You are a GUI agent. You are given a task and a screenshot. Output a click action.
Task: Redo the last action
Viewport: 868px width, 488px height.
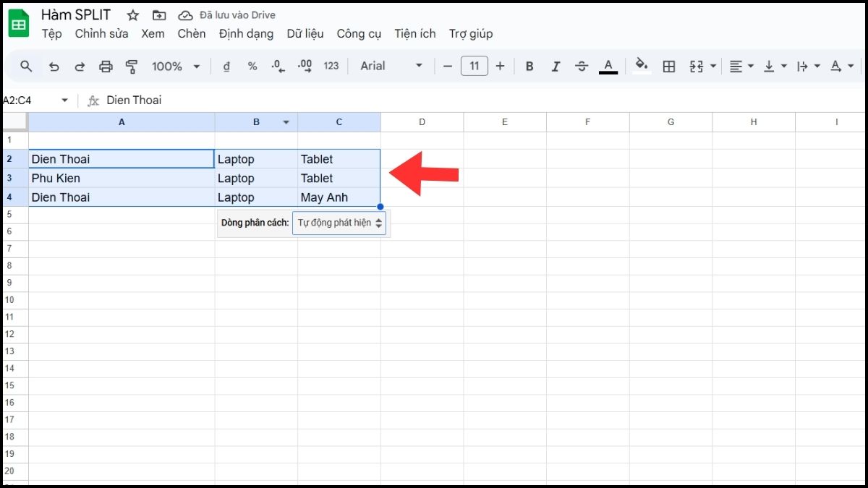(x=80, y=66)
